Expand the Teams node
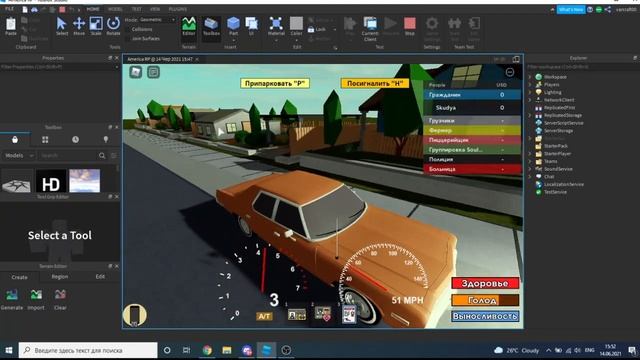Image resolution: width=640 pixels, height=360 pixels. (x=530, y=161)
